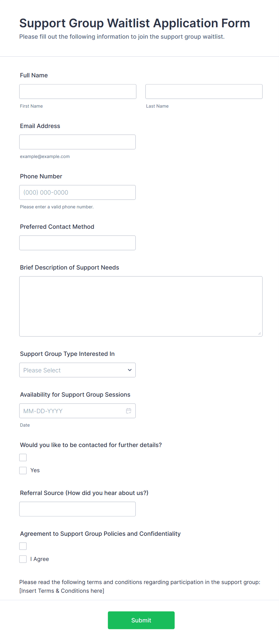The height and width of the screenshot is (644, 279).
Task: Click into the Last Name field
Action: [x=204, y=91]
